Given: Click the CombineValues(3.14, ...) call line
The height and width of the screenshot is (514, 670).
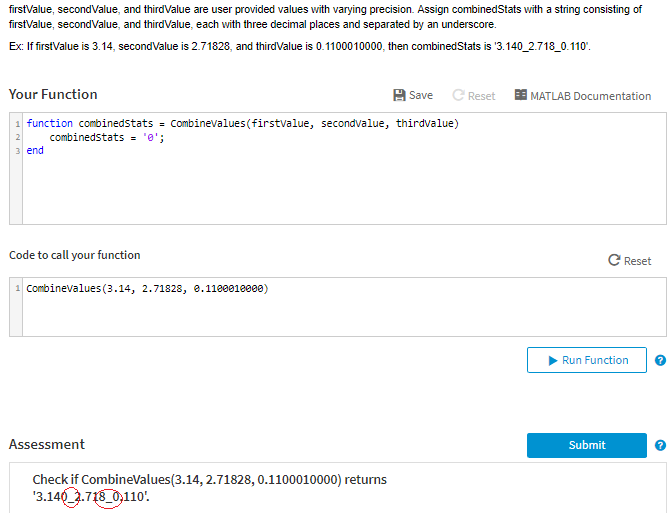Looking at the screenshot, I should coord(147,289).
